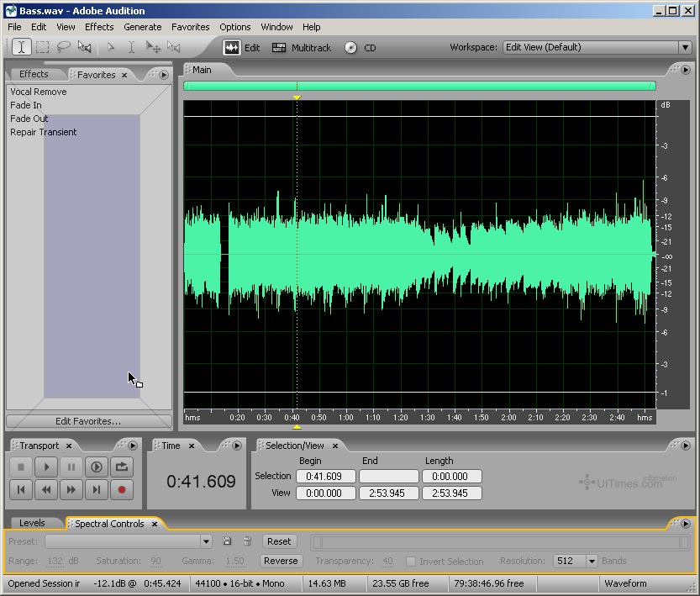This screenshot has width=700, height=596.
Task: Switch to the Levels tab
Action: 32,523
